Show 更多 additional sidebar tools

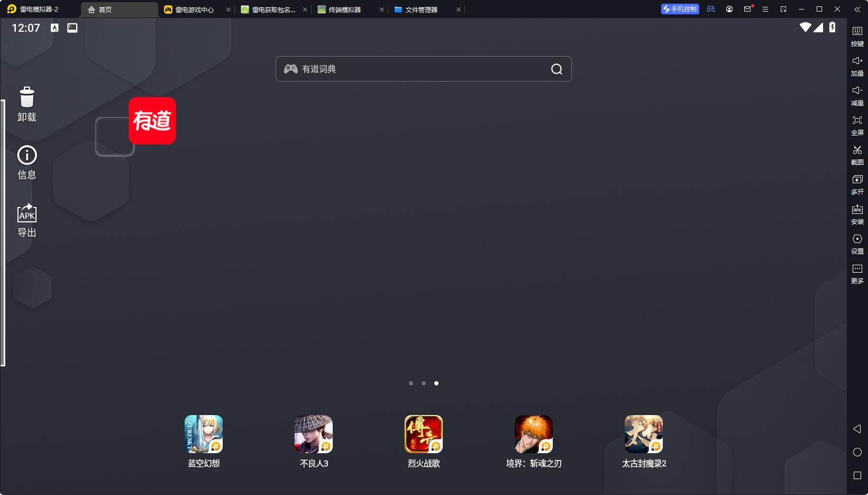[857, 274]
